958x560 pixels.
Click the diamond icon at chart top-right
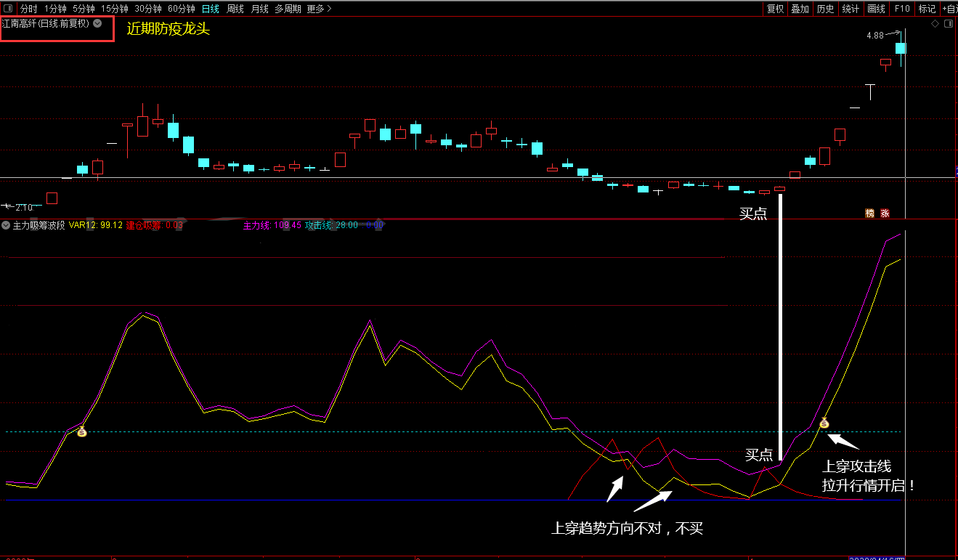pyautogui.click(x=935, y=24)
